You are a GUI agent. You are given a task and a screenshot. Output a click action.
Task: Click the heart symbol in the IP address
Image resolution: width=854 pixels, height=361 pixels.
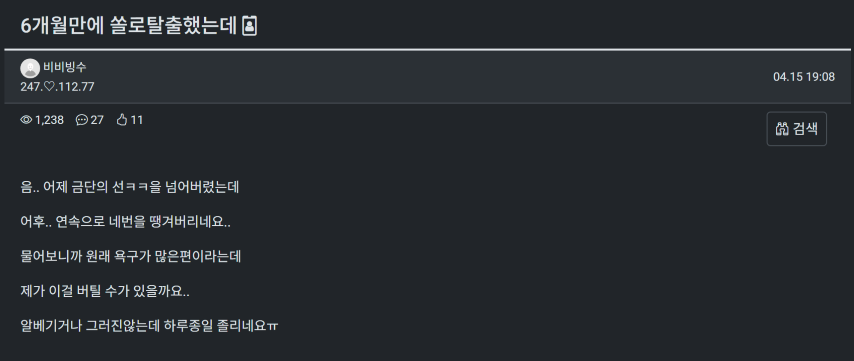tap(49, 87)
